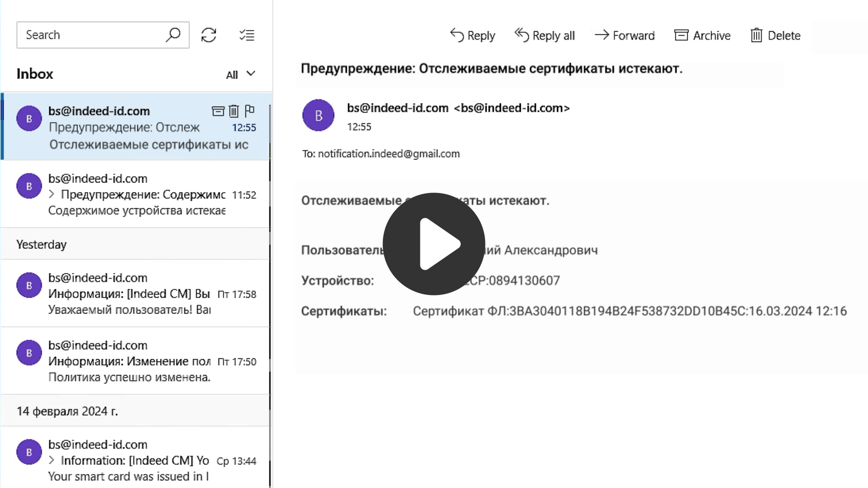Forward the open message
Viewport: 868px width, 488px height.
point(624,35)
